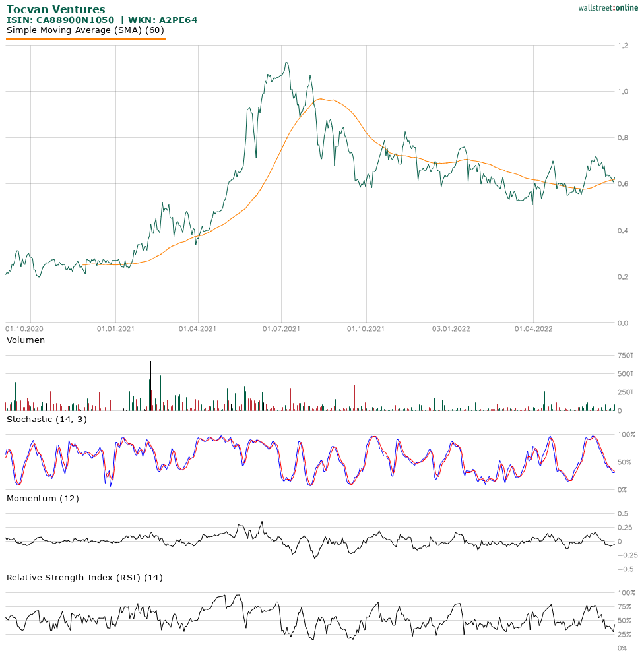
Task: Click the 0,8 price axis label
Action: click(x=623, y=138)
